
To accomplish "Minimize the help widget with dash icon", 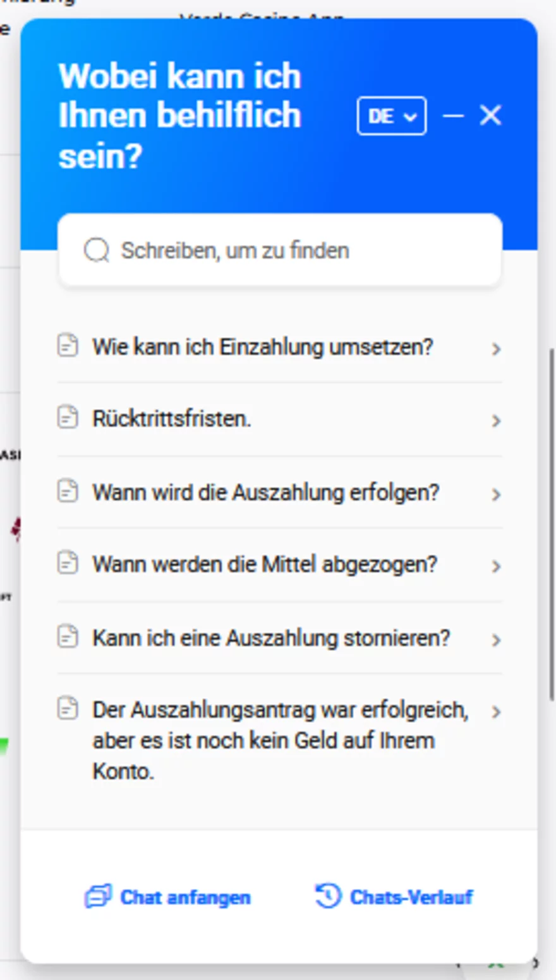I will click(x=453, y=116).
